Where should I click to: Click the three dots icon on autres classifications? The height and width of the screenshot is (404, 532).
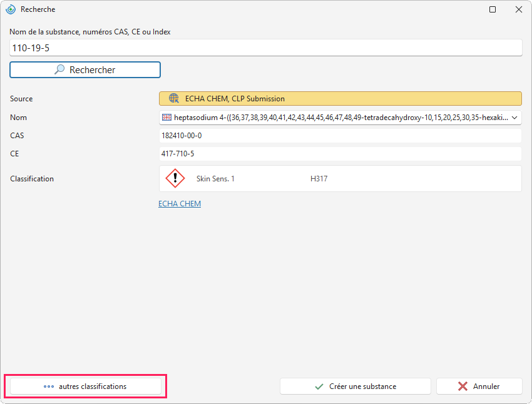coord(49,386)
